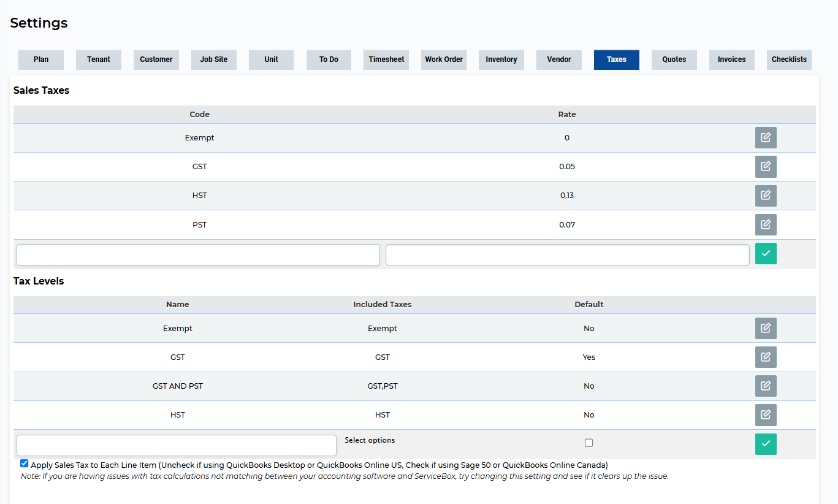This screenshot has height=504, width=838.
Task: Select the PST code cell
Action: coord(200,225)
